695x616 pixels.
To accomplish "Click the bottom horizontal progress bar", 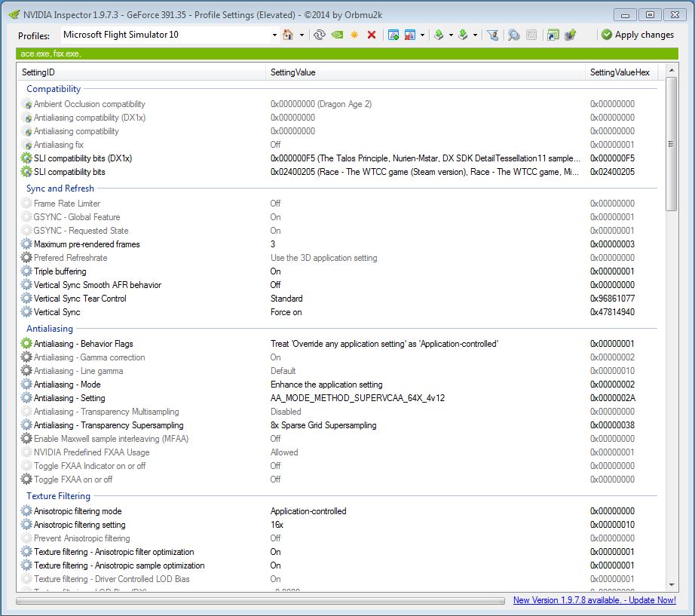I will click(260, 601).
